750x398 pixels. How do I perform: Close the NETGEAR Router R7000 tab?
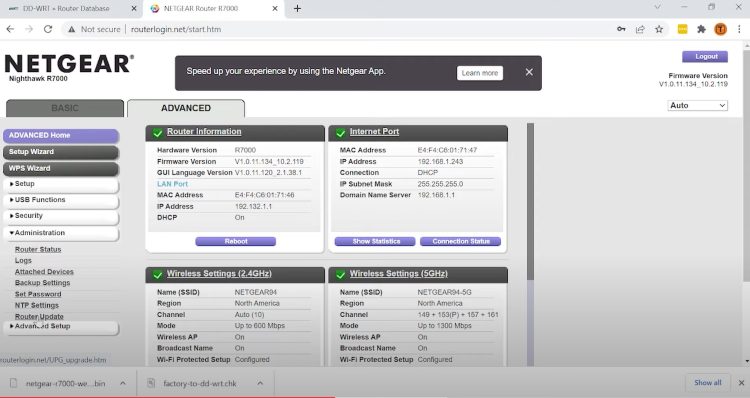(x=275, y=8)
